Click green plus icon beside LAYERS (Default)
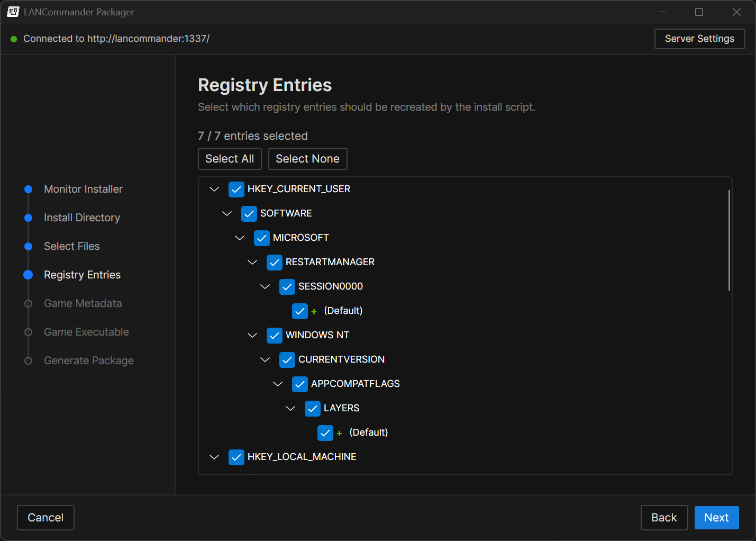 [x=340, y=434]
